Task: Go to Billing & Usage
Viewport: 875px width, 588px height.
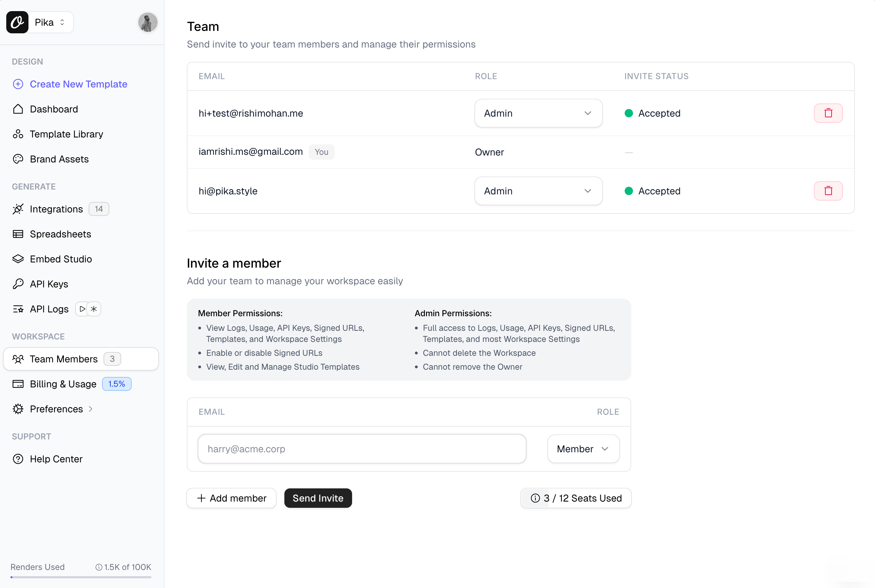Action: click(63, 384)
